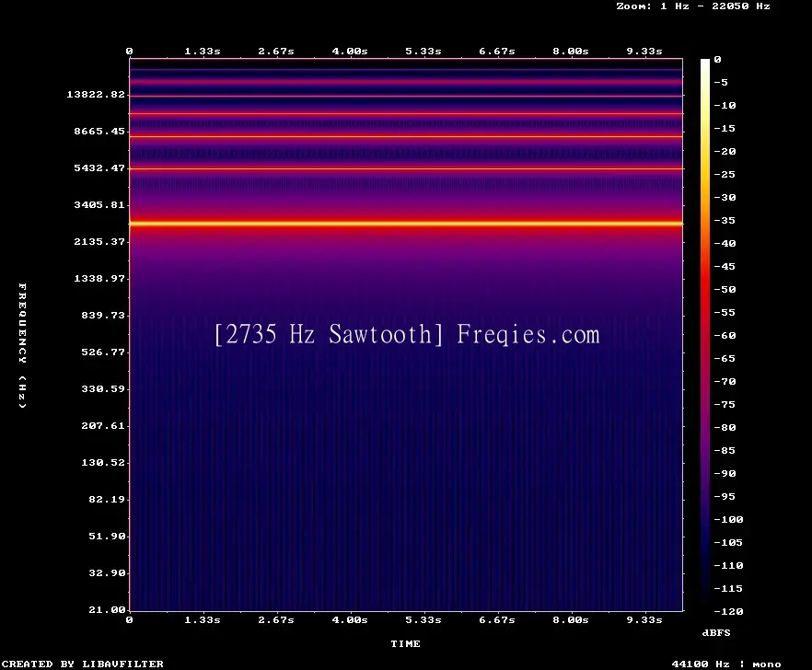Screen dimensions: 812x670
Task: Click the -5 dBFS scale value
Action: (721, 82)
